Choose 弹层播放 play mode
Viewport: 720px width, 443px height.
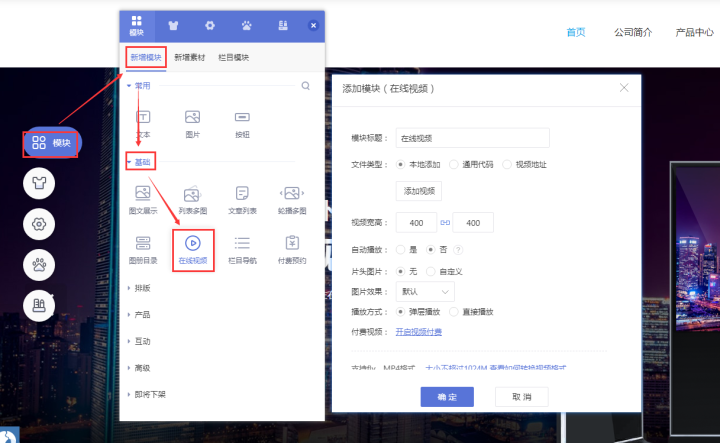pos(400,312)
